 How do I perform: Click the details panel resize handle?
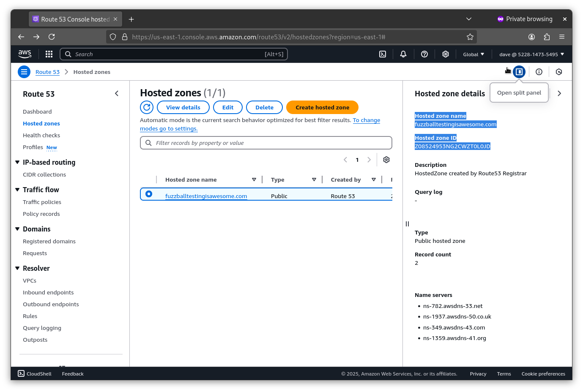point(407,224)
